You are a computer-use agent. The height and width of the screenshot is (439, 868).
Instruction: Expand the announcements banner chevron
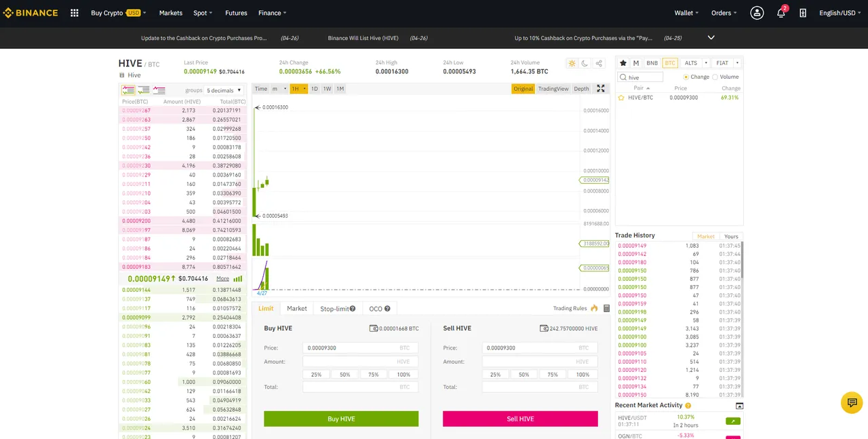click(x=711, y=37)
